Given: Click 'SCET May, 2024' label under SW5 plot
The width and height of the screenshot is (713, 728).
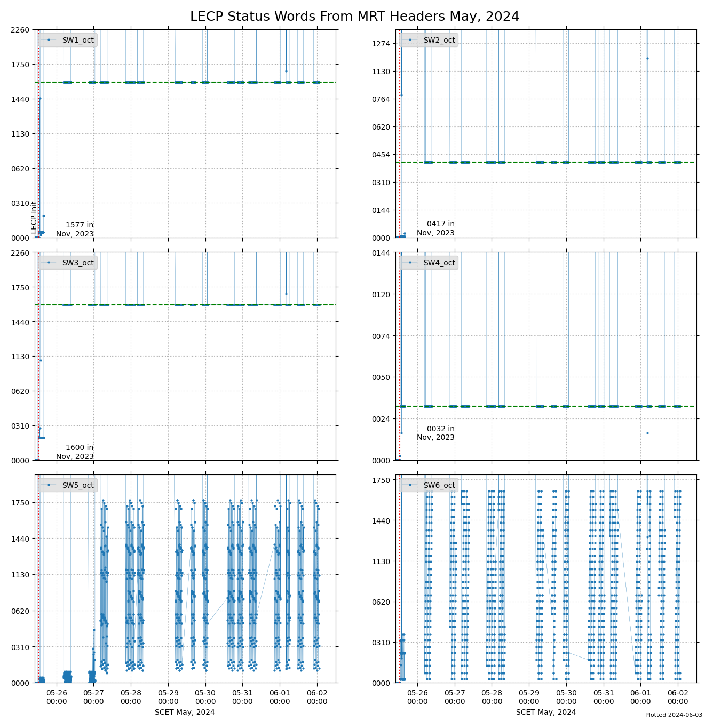Looking at the screenshot, I should (185, 712).
